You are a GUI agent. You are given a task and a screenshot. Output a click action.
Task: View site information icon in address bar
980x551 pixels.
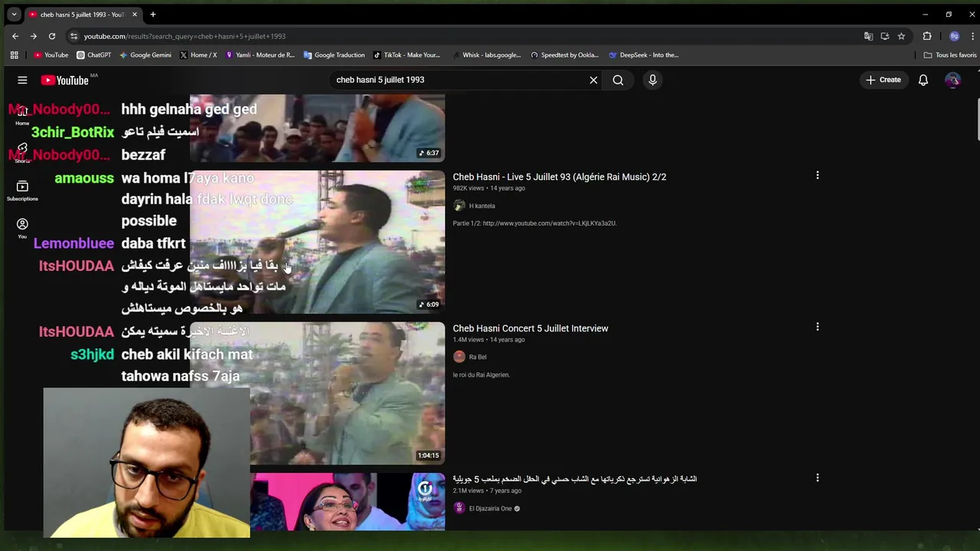73,36
